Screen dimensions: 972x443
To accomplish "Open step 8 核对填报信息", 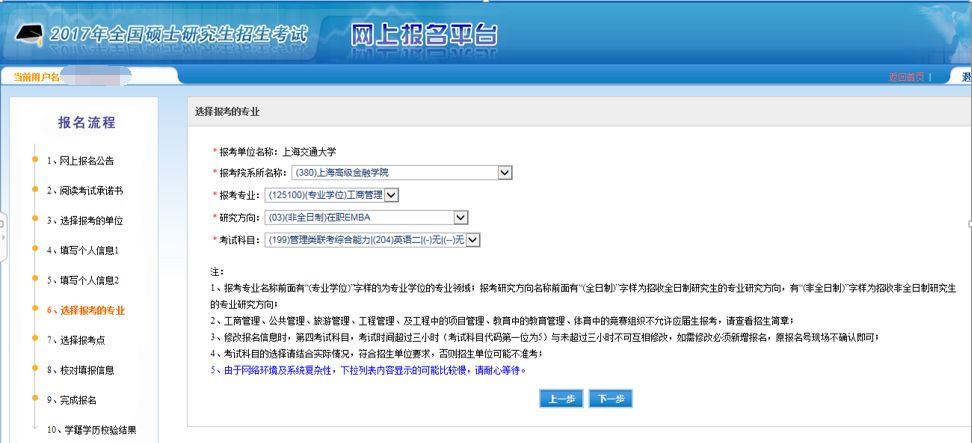I will click(79, 370).
